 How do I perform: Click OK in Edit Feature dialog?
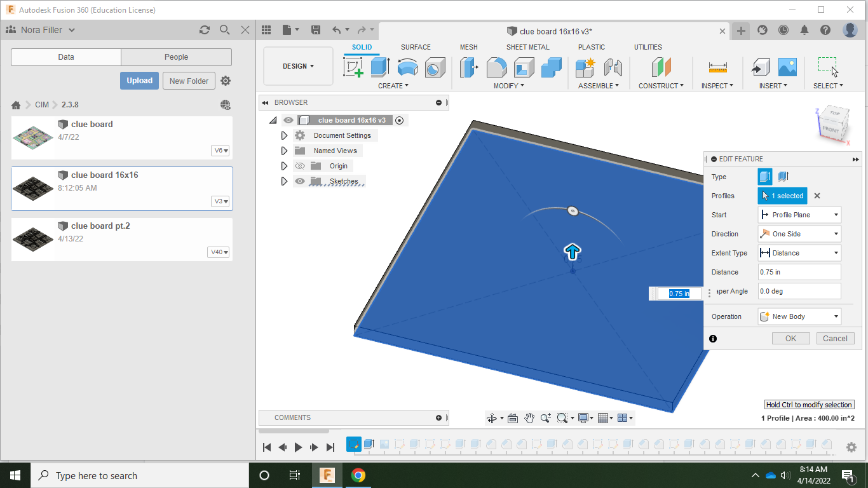click(790, 339)
